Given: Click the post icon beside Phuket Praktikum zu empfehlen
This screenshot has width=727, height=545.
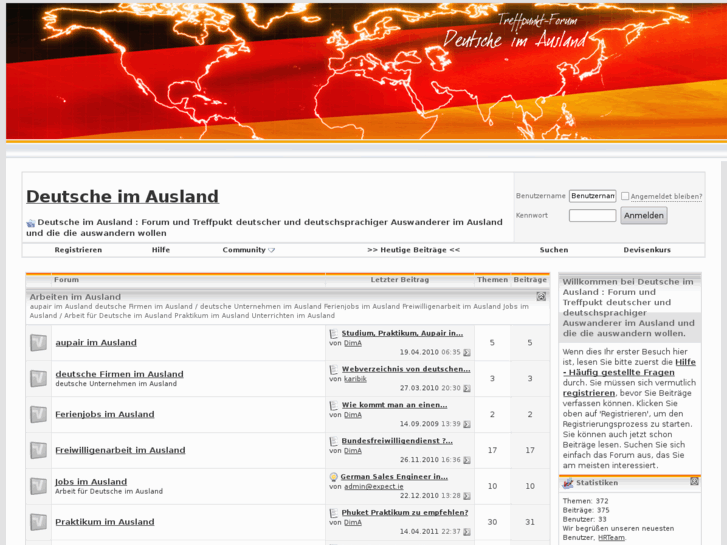Looking at the screenshot, I should pos(334,513).
